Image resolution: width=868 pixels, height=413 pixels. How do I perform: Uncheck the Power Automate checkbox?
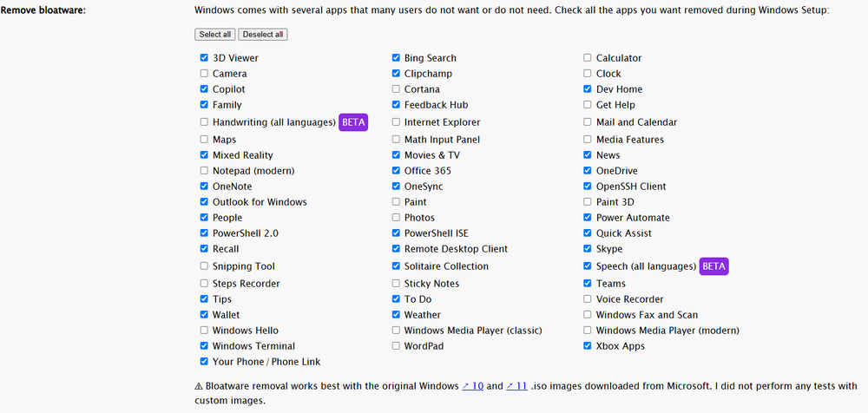[x=588, y=217]
